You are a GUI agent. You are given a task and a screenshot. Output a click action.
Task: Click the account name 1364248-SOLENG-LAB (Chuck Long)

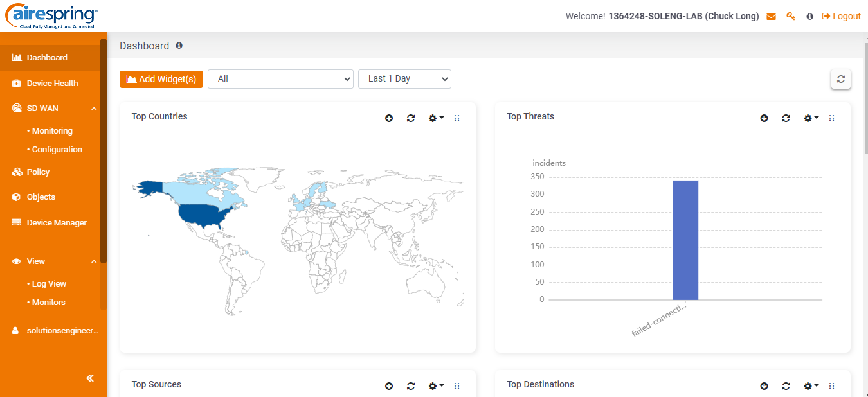tap(683, 16)
